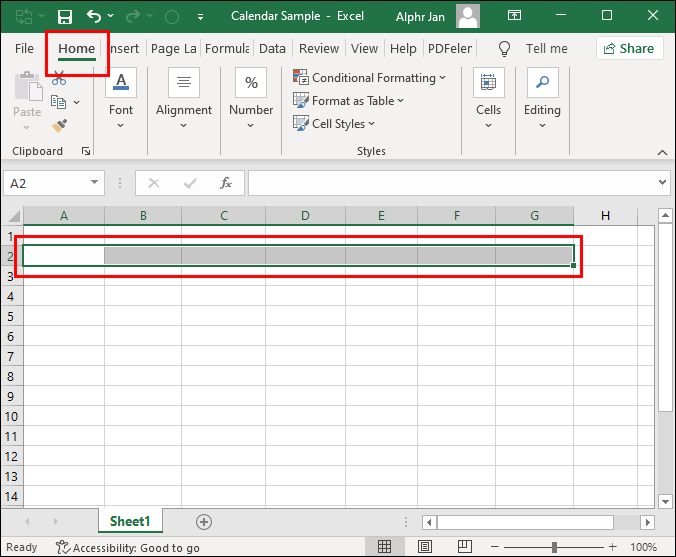Select the Format Painter brush
The width and height of the screenshot is (676, 557).
(59, 125)
